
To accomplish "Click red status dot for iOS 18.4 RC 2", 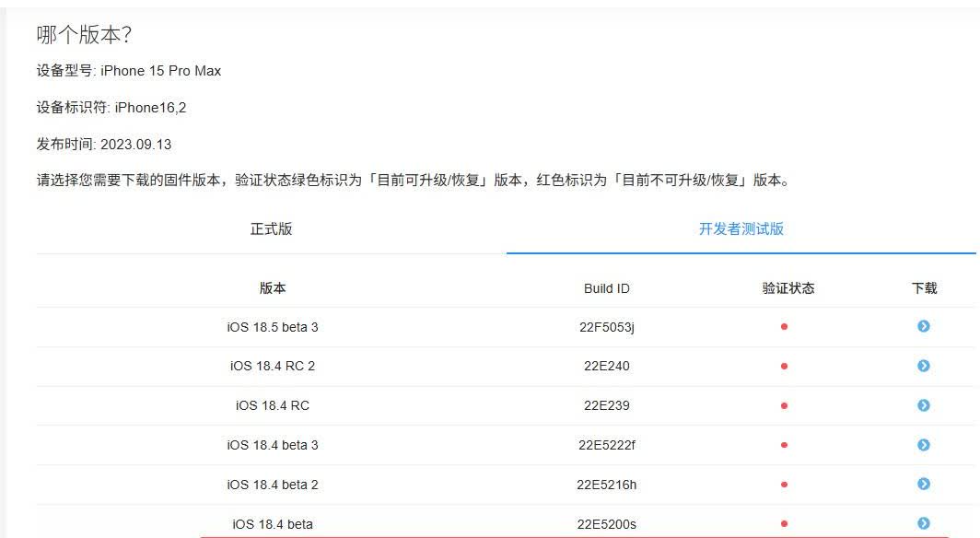I will 784,366.
